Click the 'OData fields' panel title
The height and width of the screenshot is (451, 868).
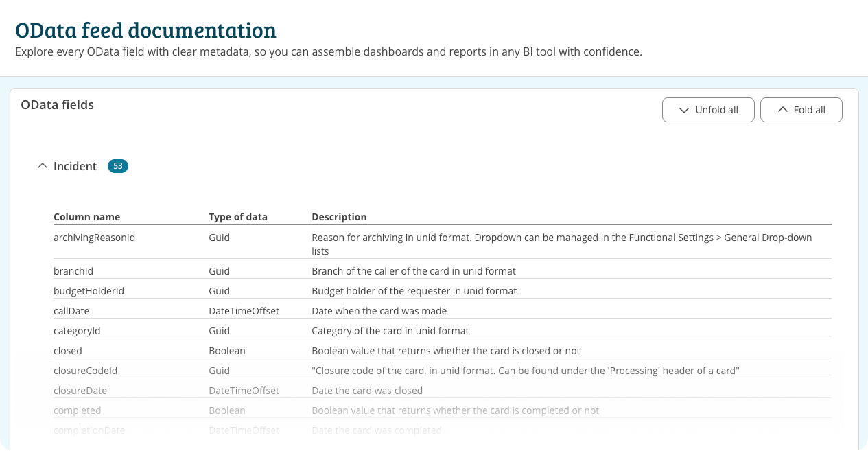click(x=57, y=104)
